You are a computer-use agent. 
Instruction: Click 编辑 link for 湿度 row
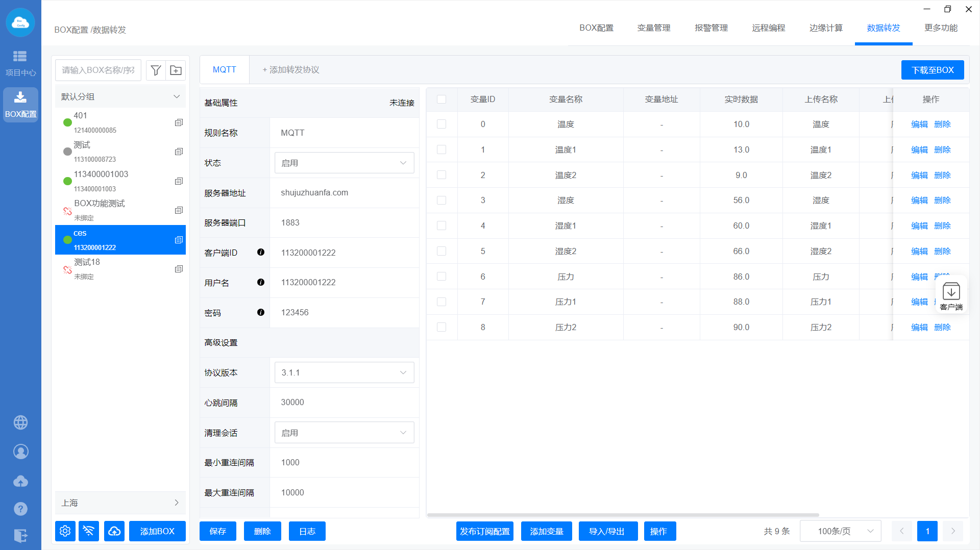[919, 201]
